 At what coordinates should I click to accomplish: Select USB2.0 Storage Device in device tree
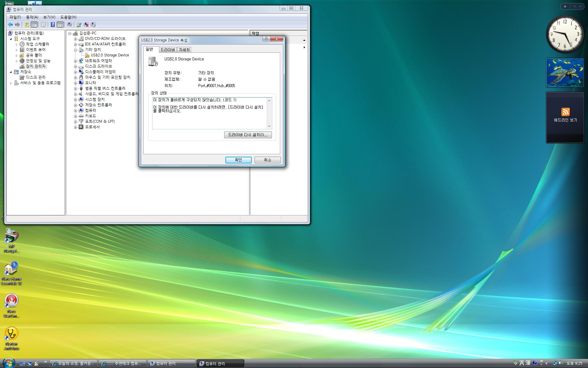110,55
